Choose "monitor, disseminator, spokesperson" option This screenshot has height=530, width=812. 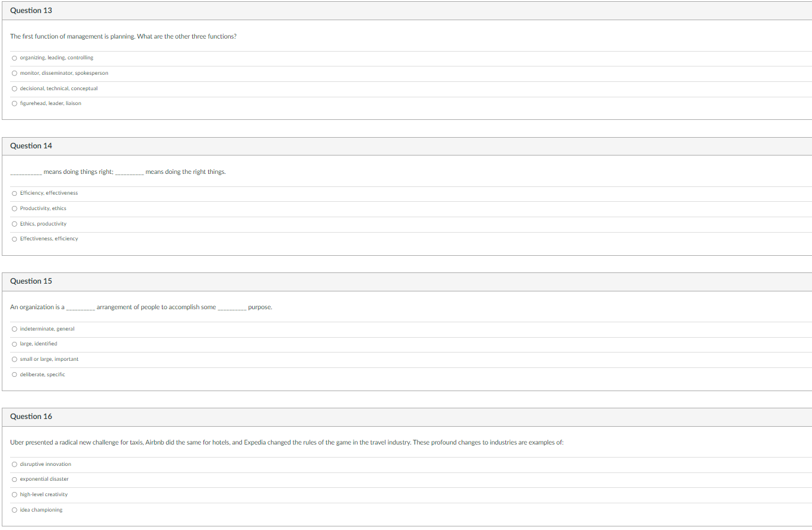pyautogui.click(x=14, y=73)
